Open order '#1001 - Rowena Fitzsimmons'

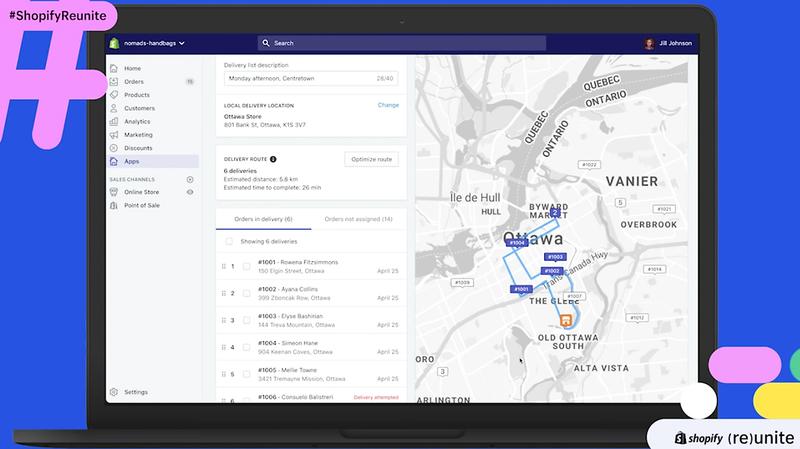tap(298, 262)
